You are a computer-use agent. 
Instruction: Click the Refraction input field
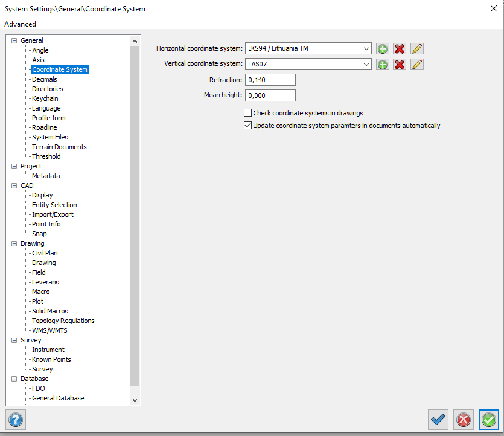point(270,80)
